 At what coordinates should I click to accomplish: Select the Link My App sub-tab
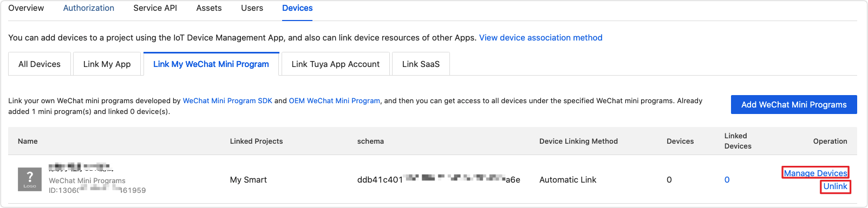coord(107,64)
